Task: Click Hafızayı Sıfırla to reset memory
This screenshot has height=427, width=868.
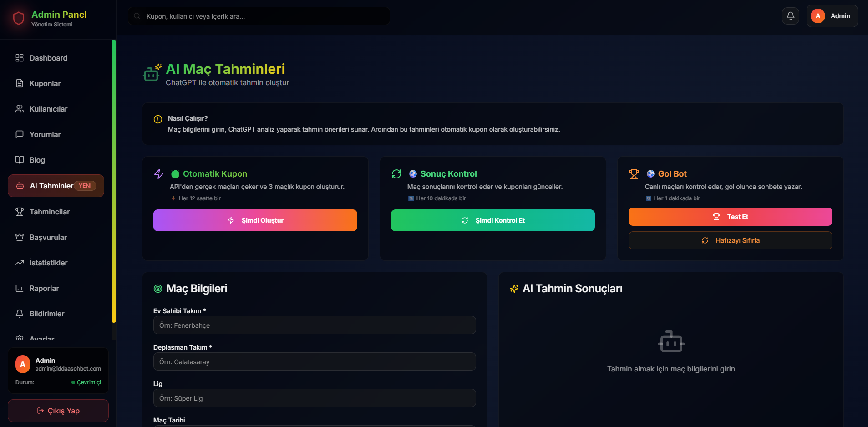Action: 730,240
